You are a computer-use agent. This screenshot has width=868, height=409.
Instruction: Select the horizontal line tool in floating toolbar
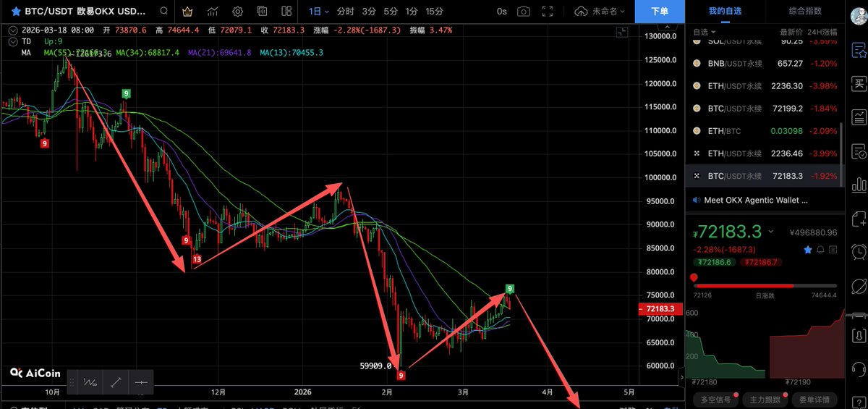click(140, 382)
